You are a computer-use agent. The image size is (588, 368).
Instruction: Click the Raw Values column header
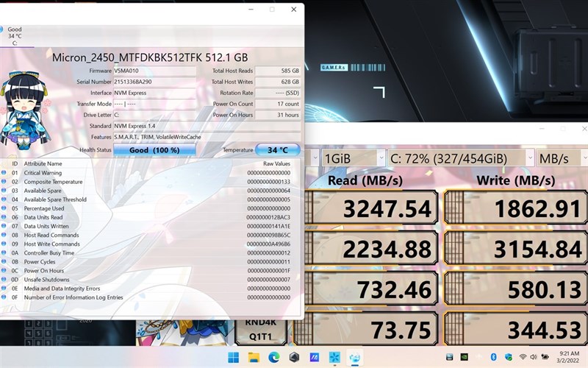click(x=277, y=163)
